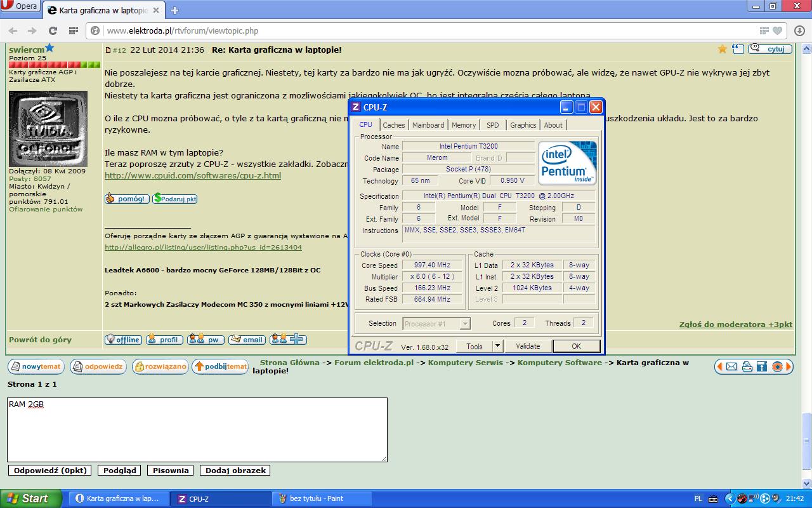Add user as friend with plus icon

288,340
